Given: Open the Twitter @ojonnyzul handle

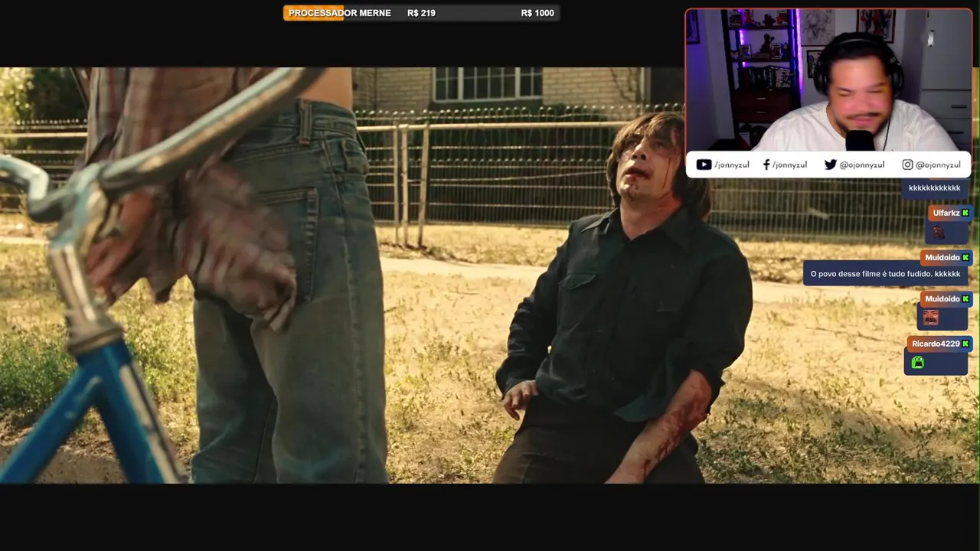Looking at the screenshot, I should pos(861,165).
